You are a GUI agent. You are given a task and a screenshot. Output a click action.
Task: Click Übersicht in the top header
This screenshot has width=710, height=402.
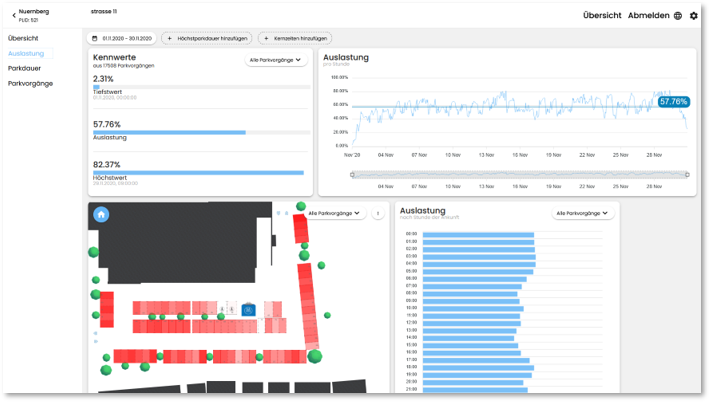[x=602, y=15]
